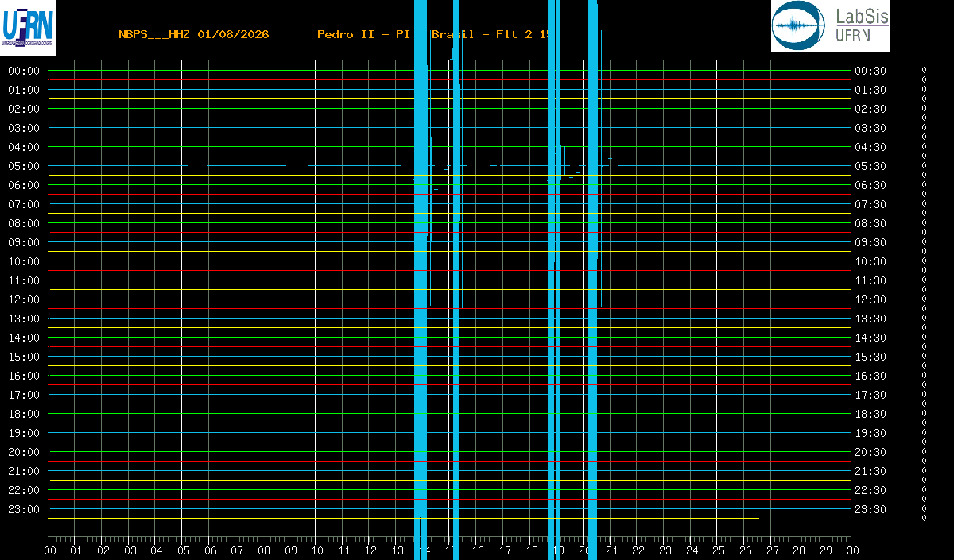Select the 17:30 half-hour label
The height and width of the screenshot is (560, 954).
[871, 395]
